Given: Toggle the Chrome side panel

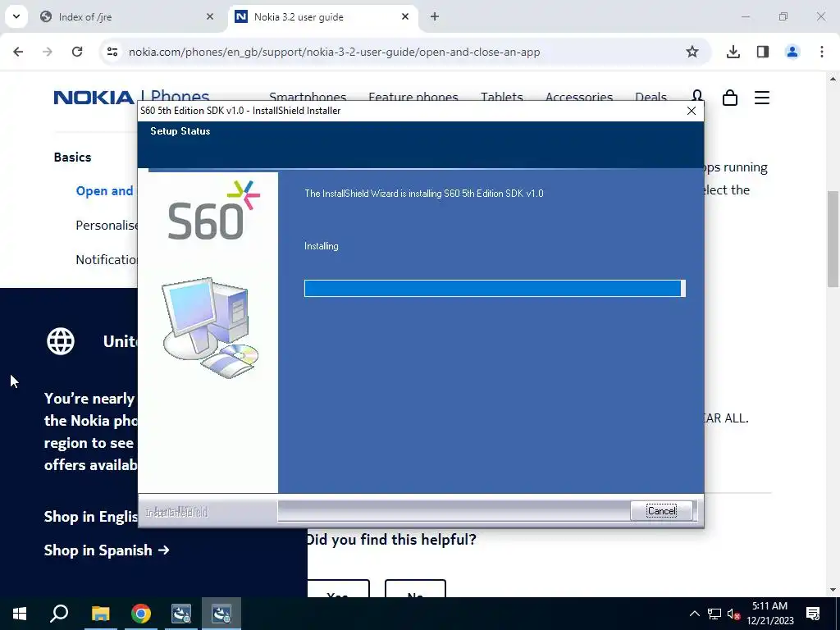Looking at the screenshot, I should [x=762, y=52].
